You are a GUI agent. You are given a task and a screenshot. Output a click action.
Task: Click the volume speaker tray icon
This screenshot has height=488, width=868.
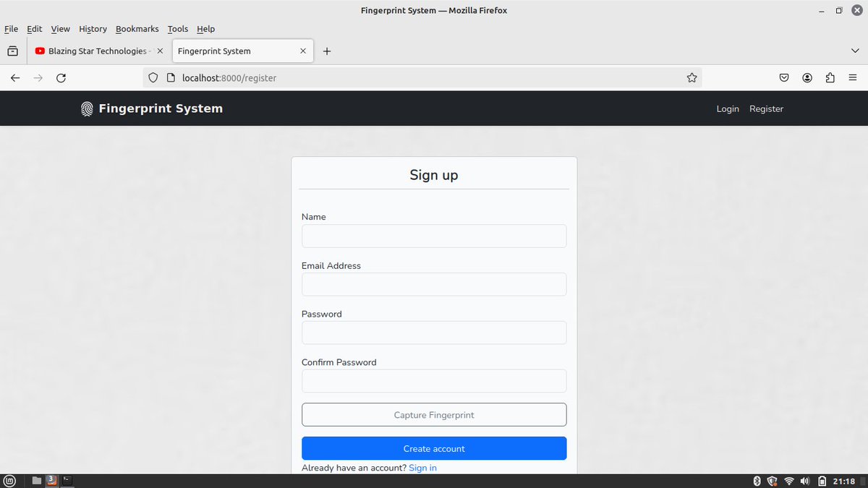click(x=805, y=481)
